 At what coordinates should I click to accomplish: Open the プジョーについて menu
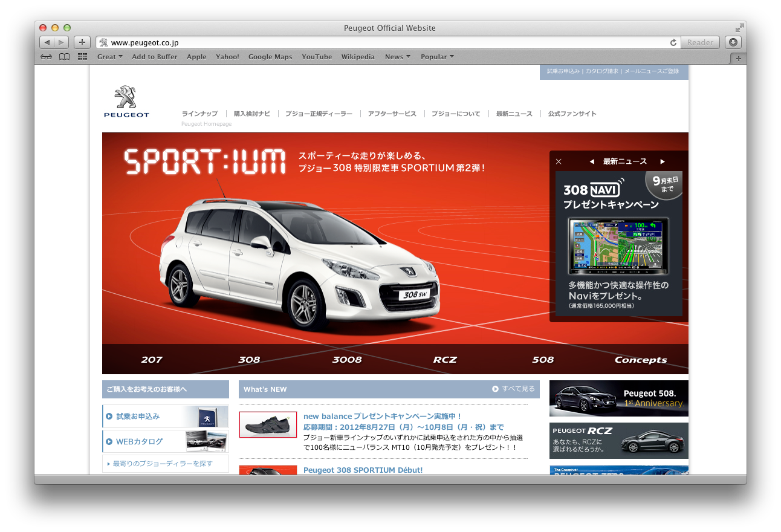point(456,114)
